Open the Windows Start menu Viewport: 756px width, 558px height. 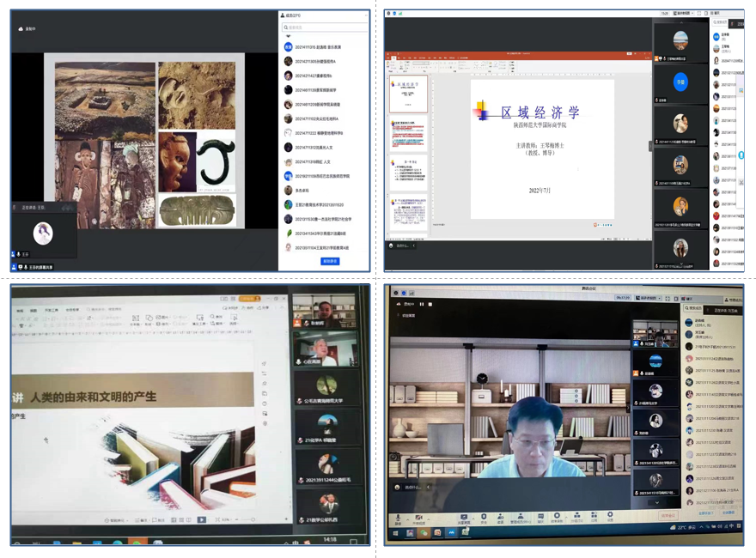click(396, 533)
